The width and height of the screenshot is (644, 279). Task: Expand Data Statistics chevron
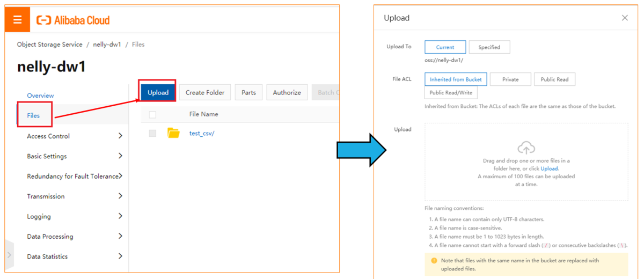120,256
